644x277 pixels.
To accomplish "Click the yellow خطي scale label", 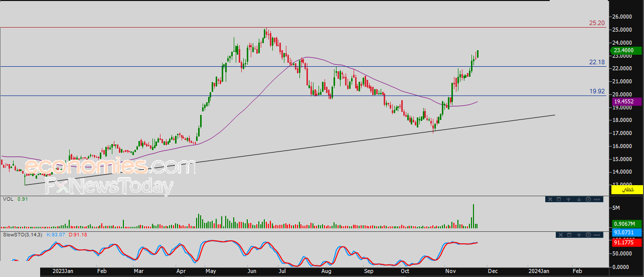I will (x=627, y=189).
